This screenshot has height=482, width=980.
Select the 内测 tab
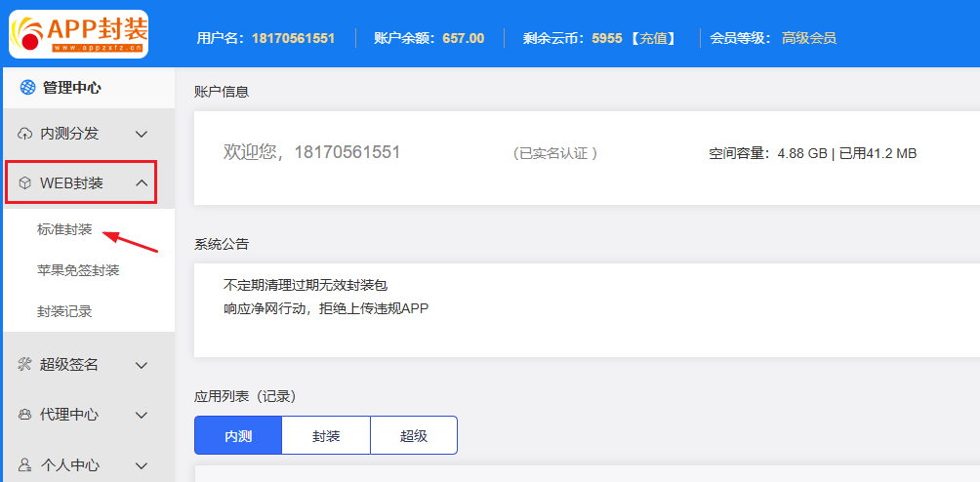[x=238, y=436]
